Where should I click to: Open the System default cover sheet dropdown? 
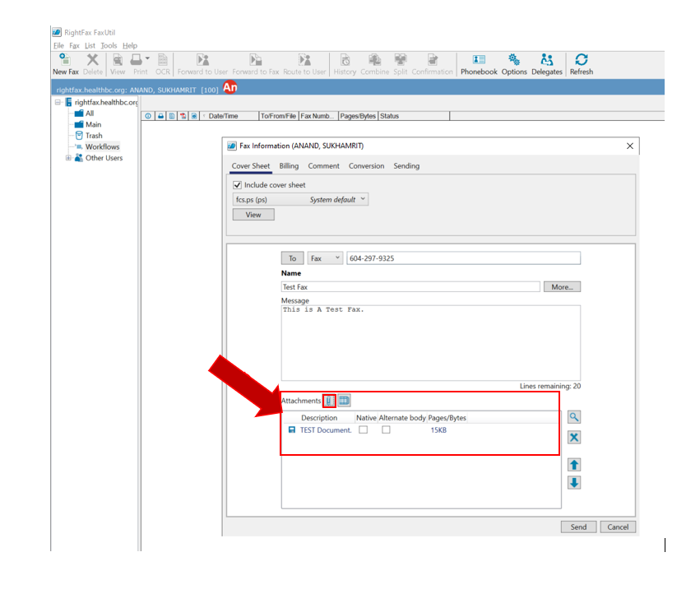361,199
